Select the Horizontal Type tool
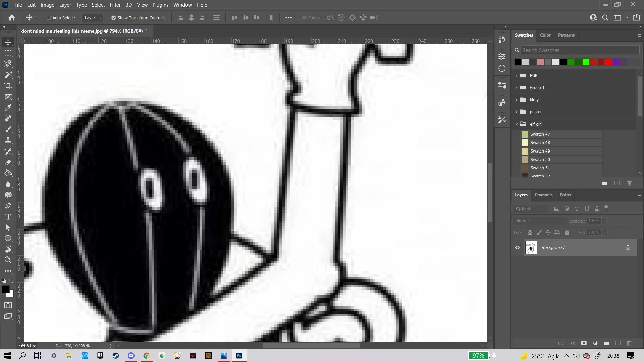Screen dimensions: 644x362 (x=8, y=217)
